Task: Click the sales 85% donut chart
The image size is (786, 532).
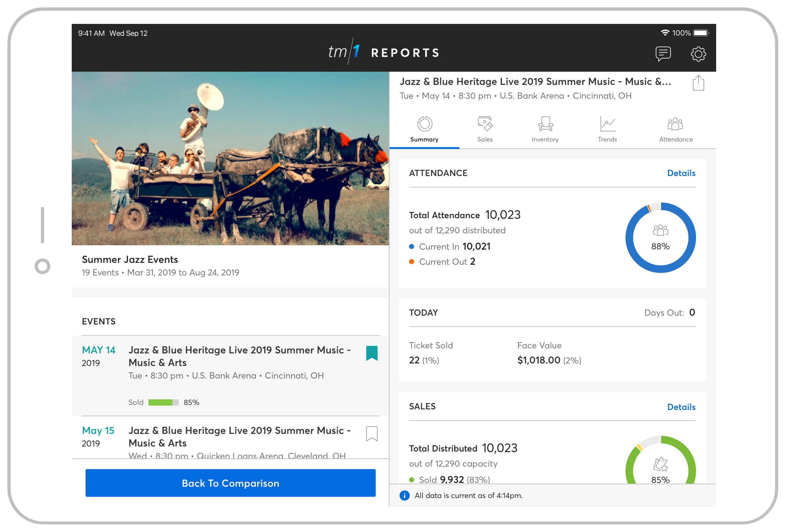Action: point(660,460)
